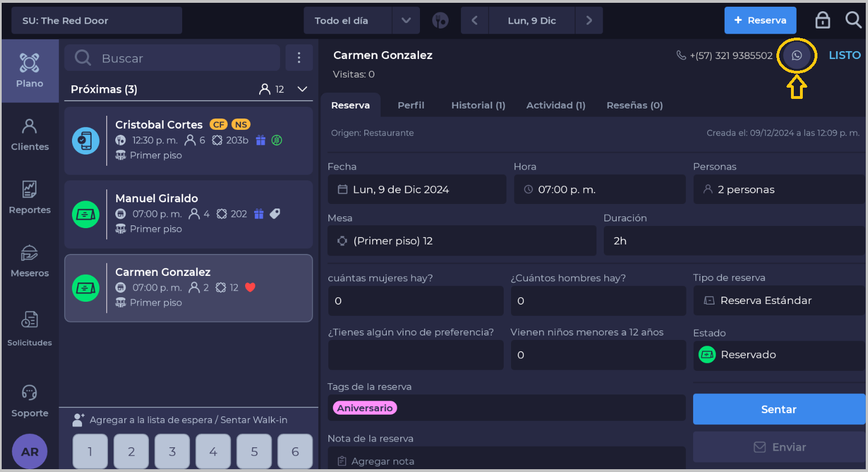Open Manuel Giraldo reservation name

pos(156,198)
